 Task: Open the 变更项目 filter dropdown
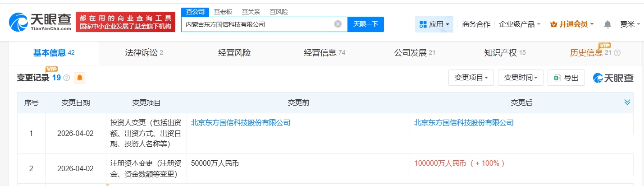[471, 78]
